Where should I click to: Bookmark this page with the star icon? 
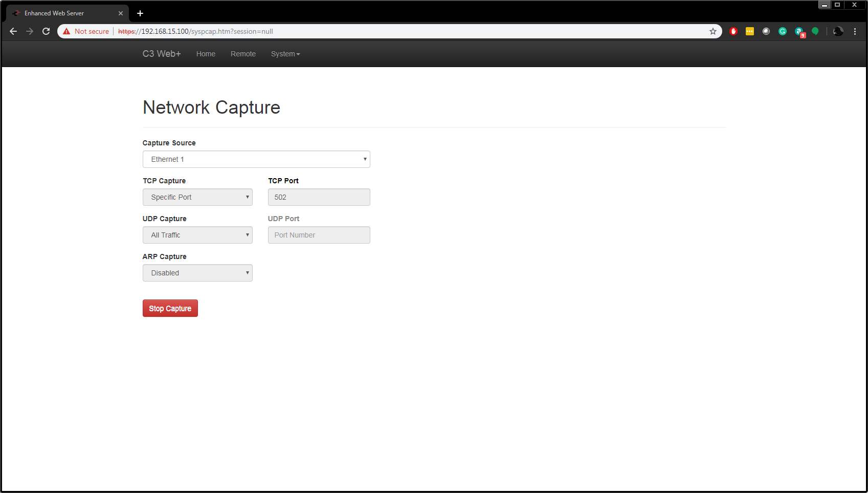click(713, 31)
